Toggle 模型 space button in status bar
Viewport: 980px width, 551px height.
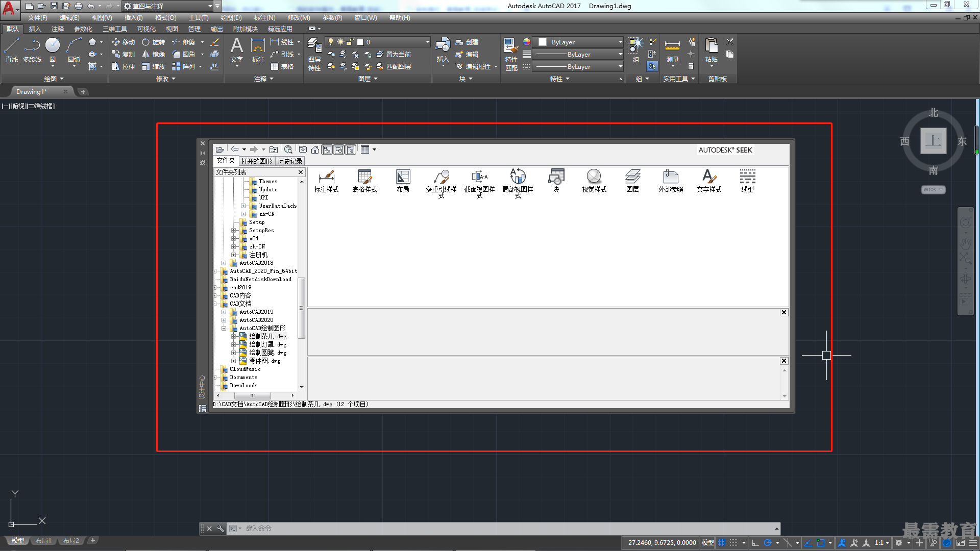(x=707, y=543)
